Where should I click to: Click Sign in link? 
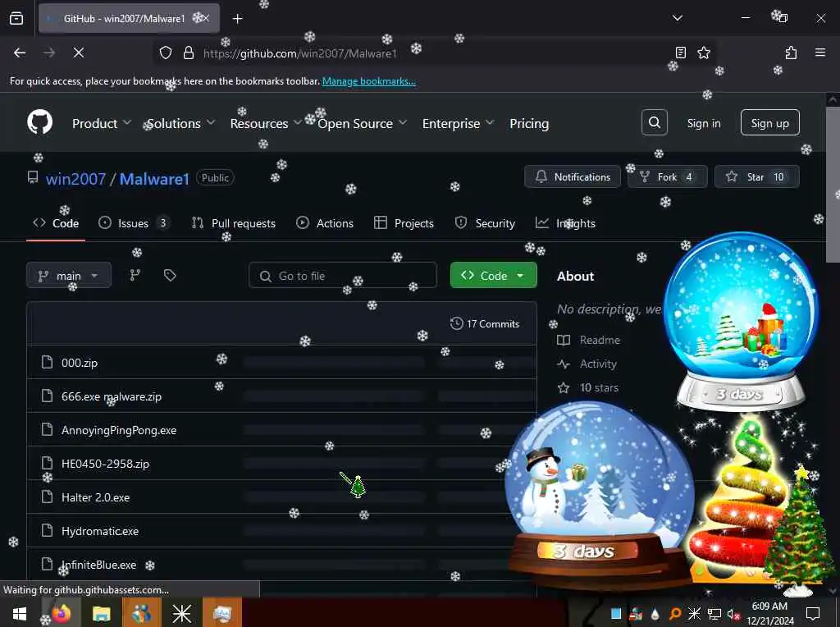(x=703, y=123)
